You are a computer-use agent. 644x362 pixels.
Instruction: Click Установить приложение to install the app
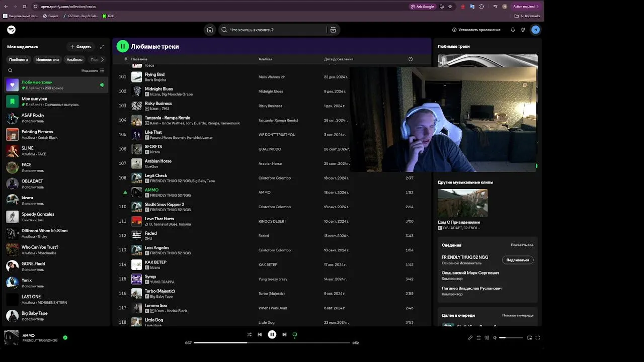476,30
